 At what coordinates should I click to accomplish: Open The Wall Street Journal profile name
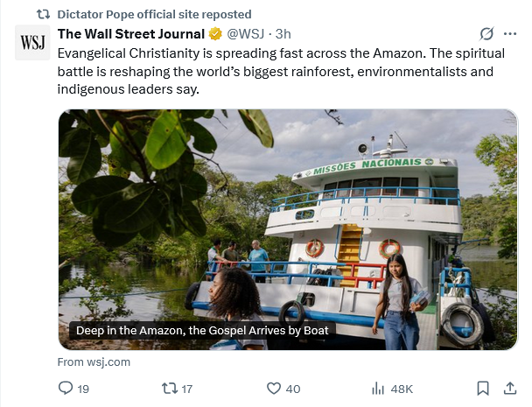click(x=129, y=34)
